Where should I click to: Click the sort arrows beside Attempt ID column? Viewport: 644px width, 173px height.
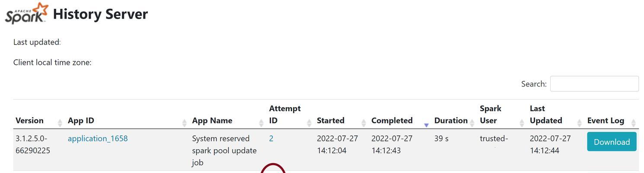coord(309,123)
